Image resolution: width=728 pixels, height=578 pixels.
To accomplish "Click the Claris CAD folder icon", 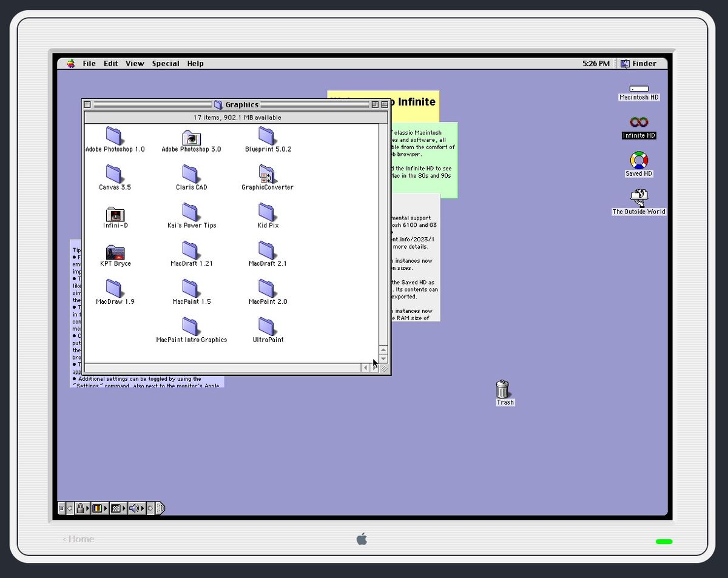I will [x=190, y=173].
